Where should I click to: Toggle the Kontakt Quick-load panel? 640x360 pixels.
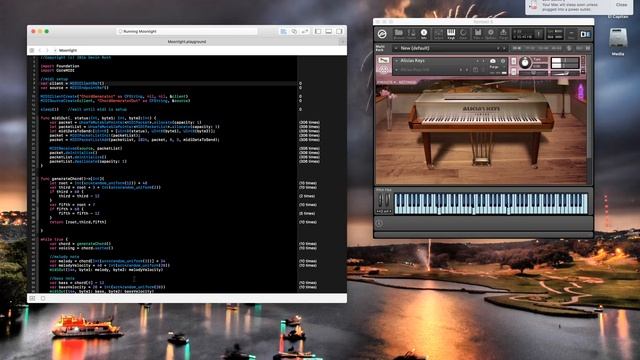point(463,34)
